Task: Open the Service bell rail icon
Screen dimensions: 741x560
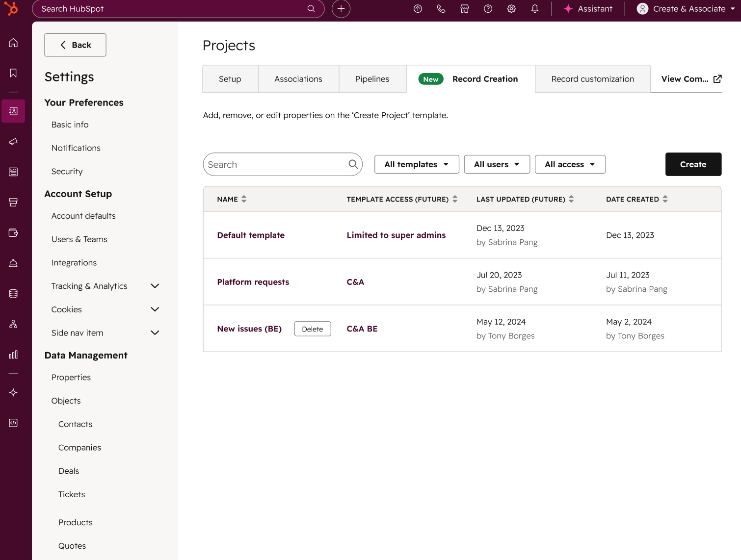Action: pos(13,263)
